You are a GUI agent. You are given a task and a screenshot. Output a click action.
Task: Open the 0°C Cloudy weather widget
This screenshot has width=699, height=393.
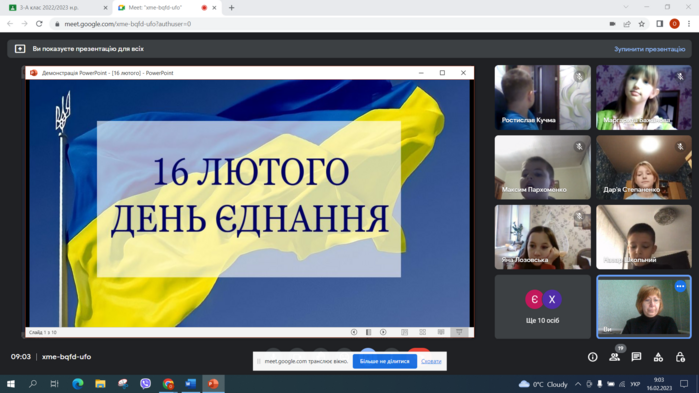[x=543, y=384]
